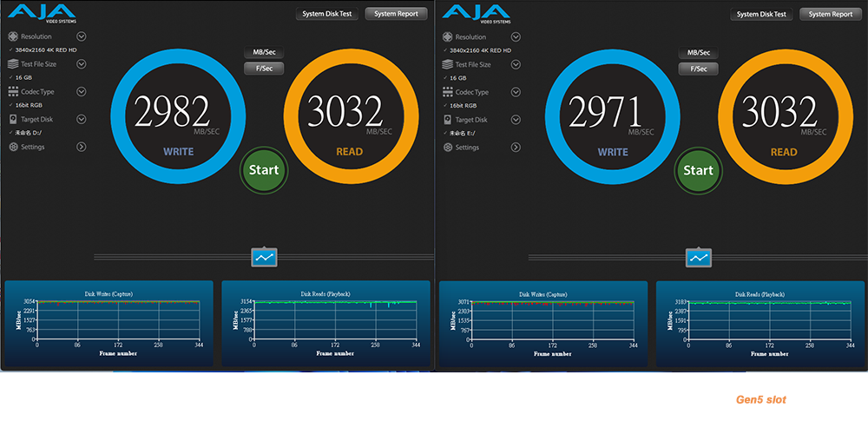Expand the Target Disk dropdown showing D:/
868x434 pixels.
tap(81, 120)
